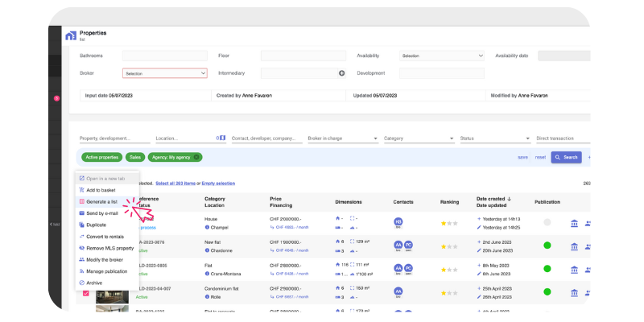
Task: Expand the Broker in charge filter
Action: tap(343, 138)
